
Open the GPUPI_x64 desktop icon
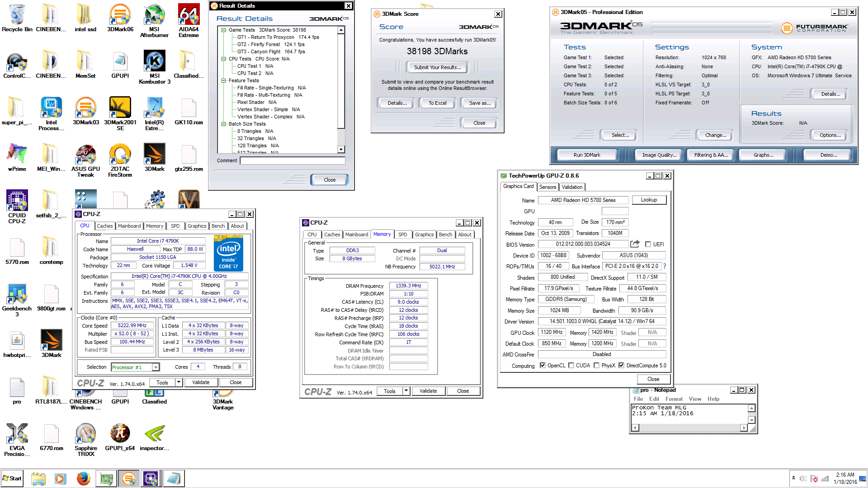[x=120, y=437]
